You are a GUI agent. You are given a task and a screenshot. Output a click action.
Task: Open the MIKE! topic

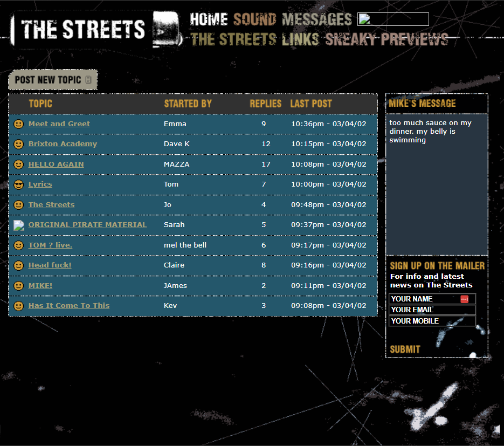point(40,285)
